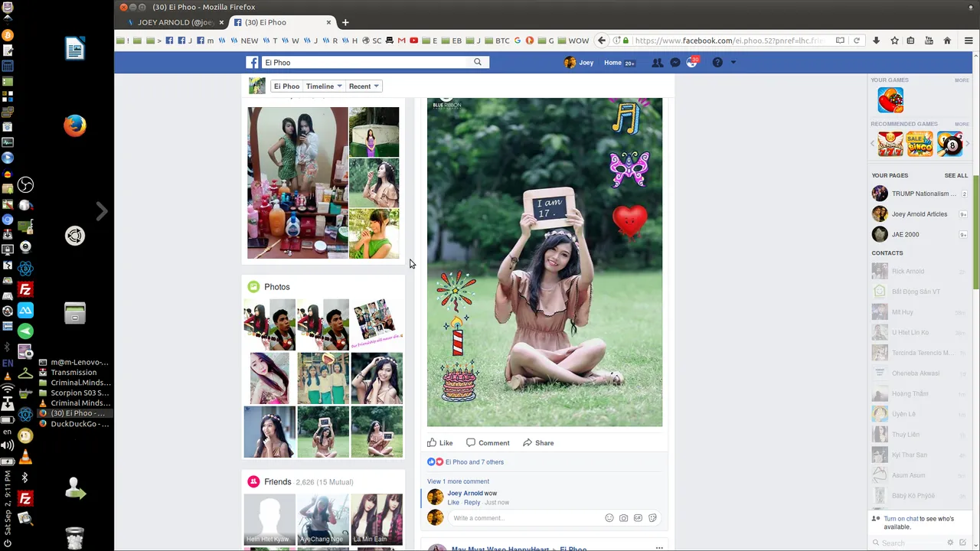980x551 pixels.
Task: Open Joey's profile in top bar
Action: point(579,63)
